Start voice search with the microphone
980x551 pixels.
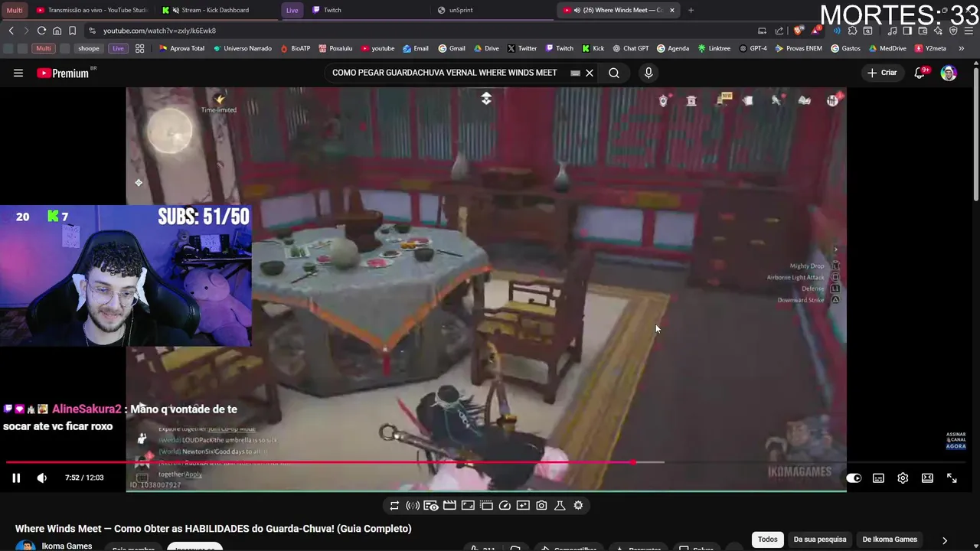pyautogui.click(x=648, y=73)
